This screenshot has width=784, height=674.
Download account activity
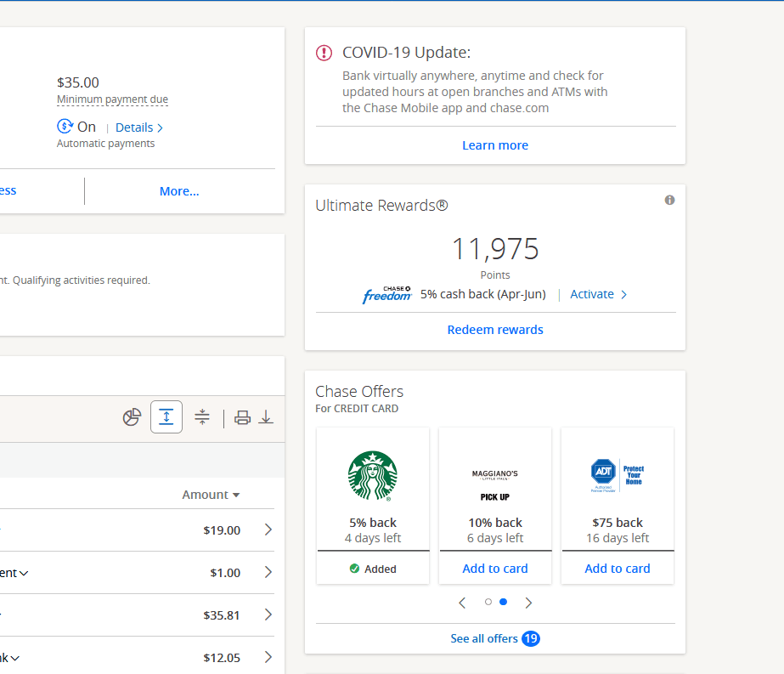(x=266, y=417)
